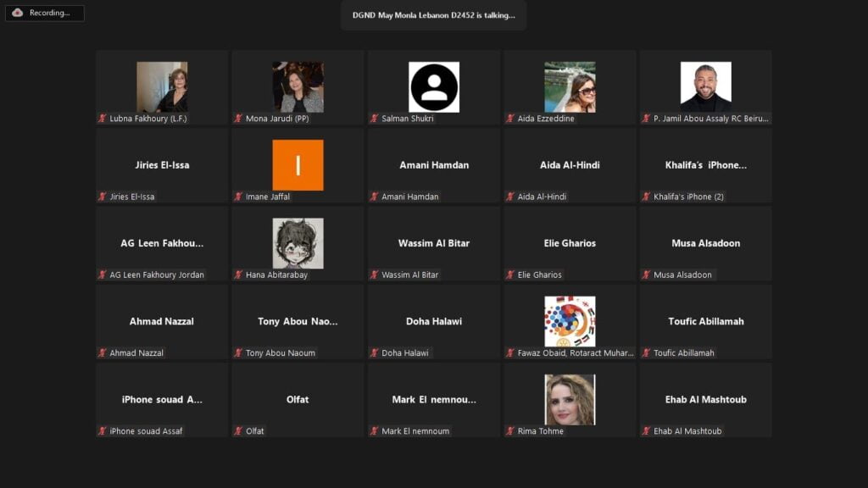Click the large Ehab Al Mashtoub name
868x488 pixels.
tap(706, 400)
